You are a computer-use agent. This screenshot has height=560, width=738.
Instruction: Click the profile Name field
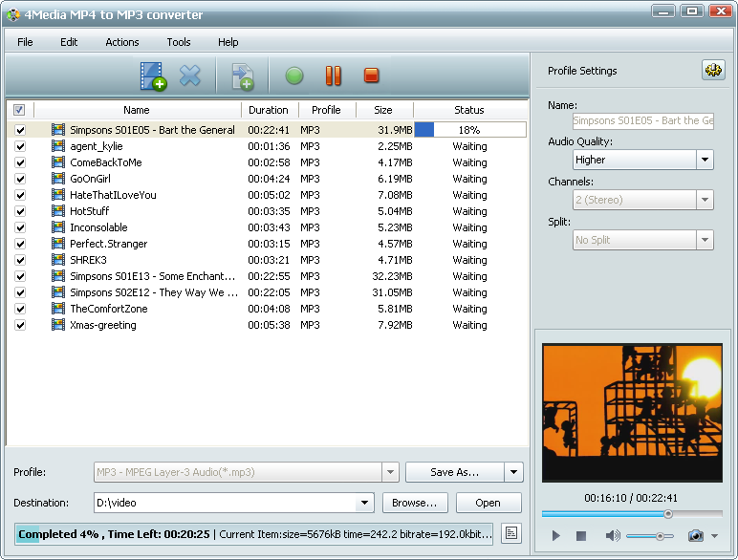click(x=643, y=120)
